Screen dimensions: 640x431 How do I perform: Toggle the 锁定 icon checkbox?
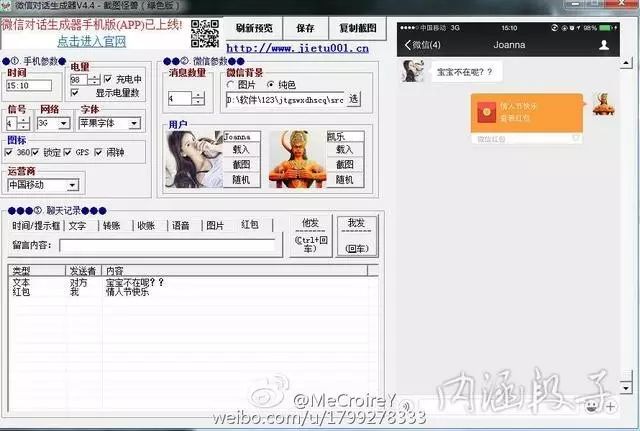35,152
